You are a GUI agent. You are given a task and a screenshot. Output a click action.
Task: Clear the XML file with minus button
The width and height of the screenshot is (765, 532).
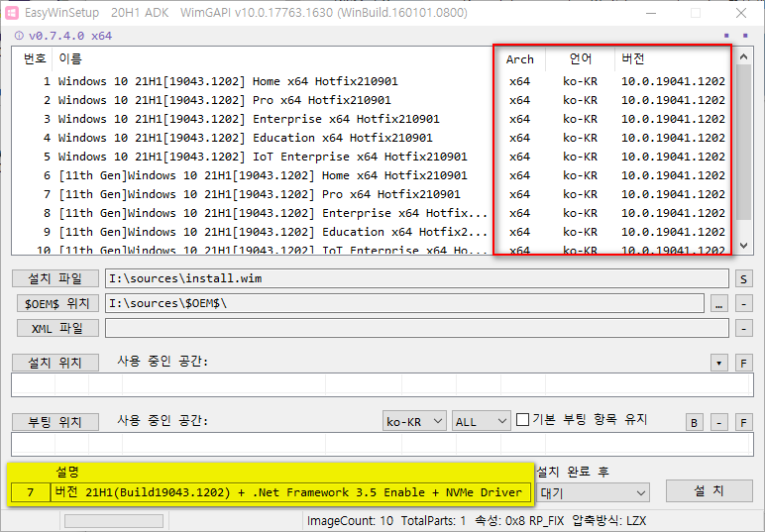point(743,329)
